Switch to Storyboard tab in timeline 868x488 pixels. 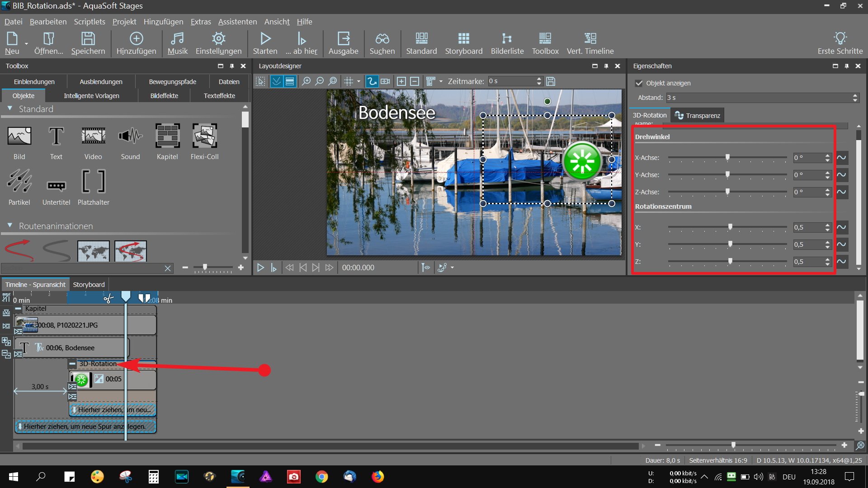pos(89,285)
